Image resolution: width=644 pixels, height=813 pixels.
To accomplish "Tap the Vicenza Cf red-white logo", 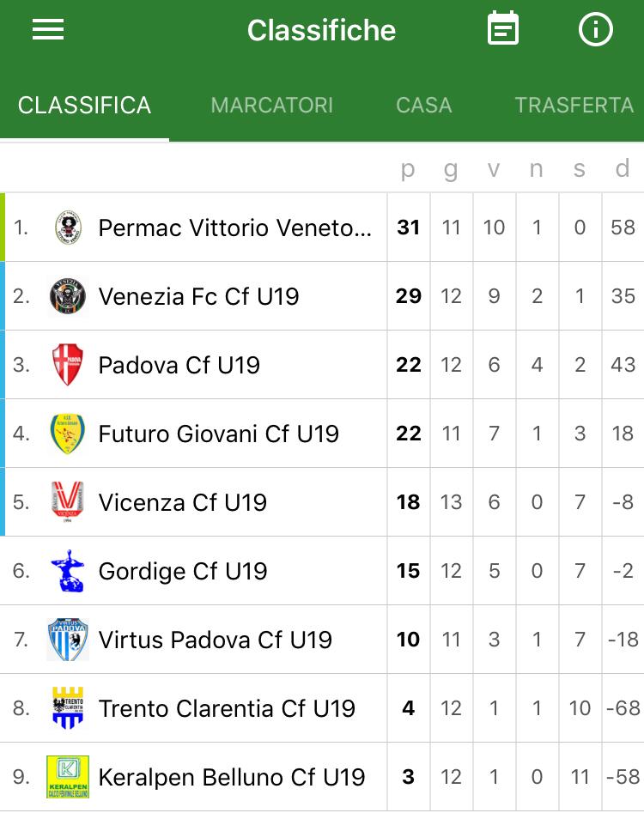I will [x=68, y=501].
